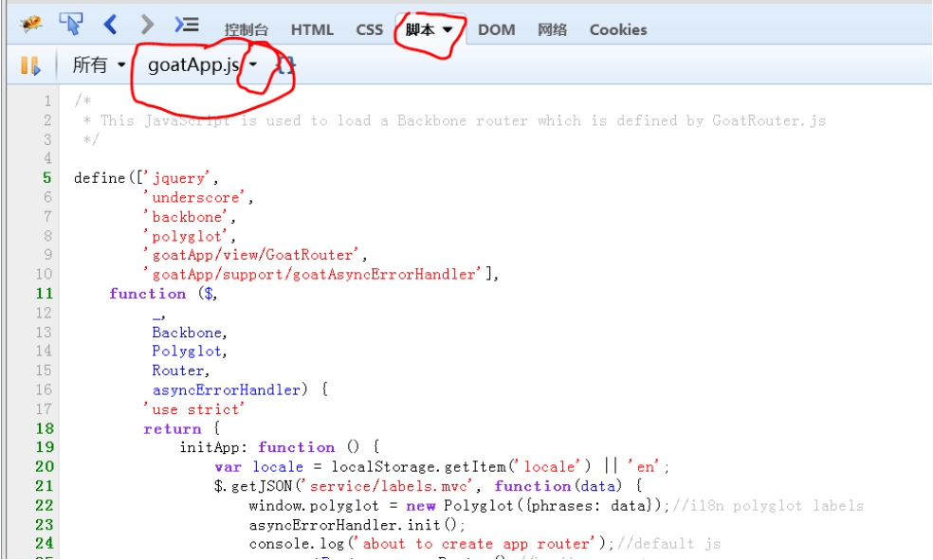This screenshot has height=560, width=933.
Task: Click the 'goatApp/view/GoatRouter' string
Action: click(251, 255)
